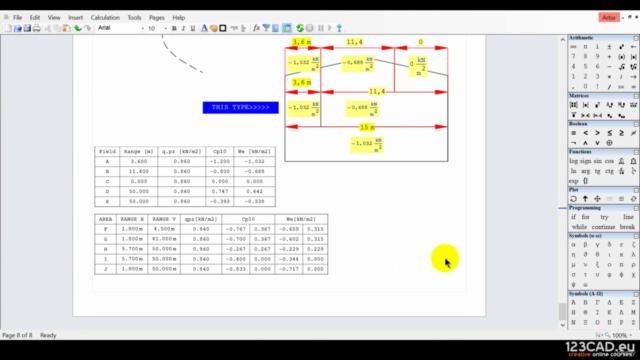Viewport: 640px width, 360px height.
Task: Insert Greek letter alpha
Action: (x=573, y=245)
